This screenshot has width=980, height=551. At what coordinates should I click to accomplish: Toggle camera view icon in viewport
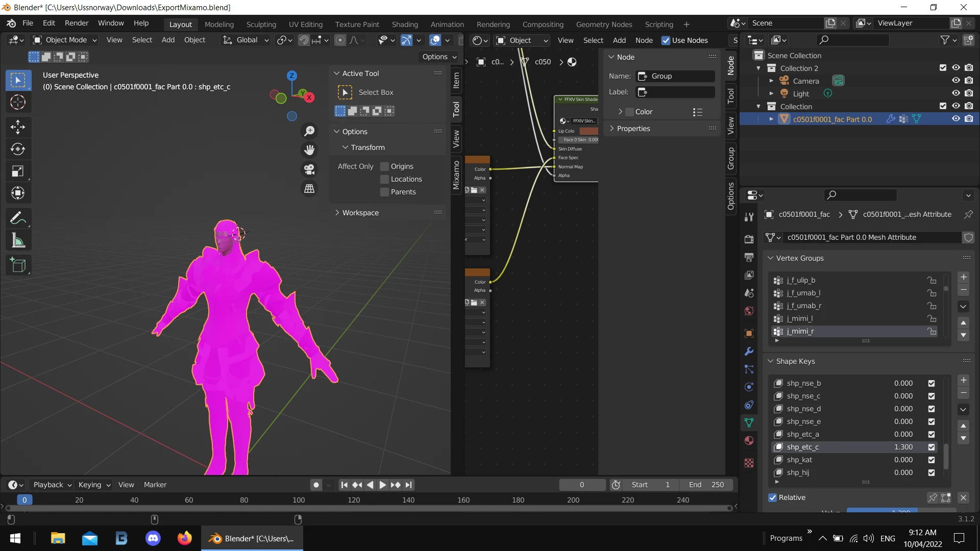pos(309,169)
